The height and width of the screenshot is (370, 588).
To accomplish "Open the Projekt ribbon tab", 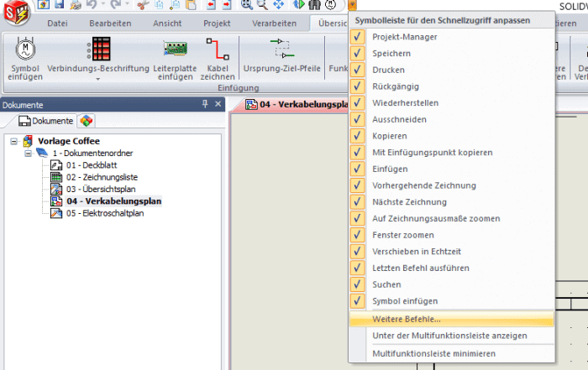I will (217, 23).
